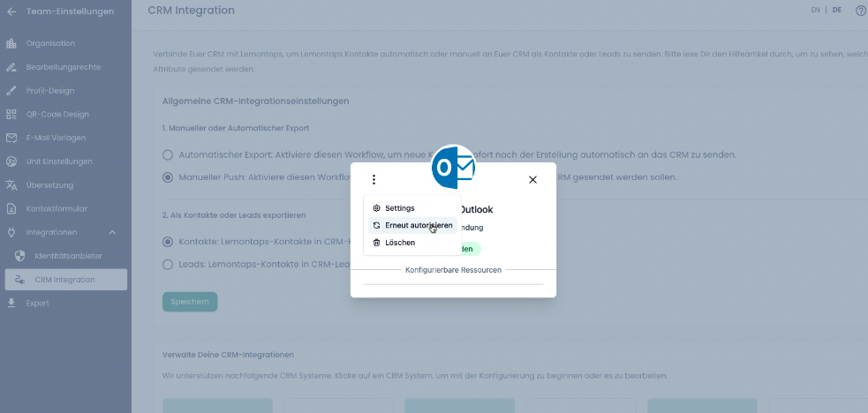Click the Konfigurierbare Ressourcen label
Image resolution: width=868 pixels, height=413 pixels.
pos(453,270)
